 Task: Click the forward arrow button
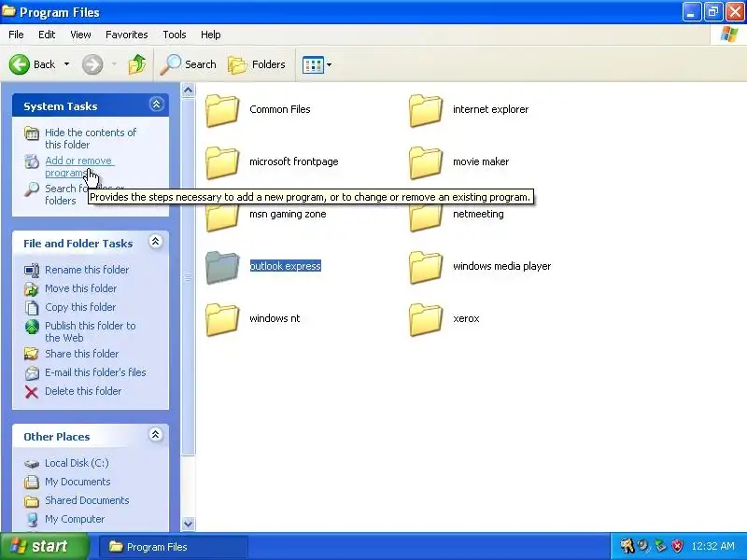[x=92, y=64]
